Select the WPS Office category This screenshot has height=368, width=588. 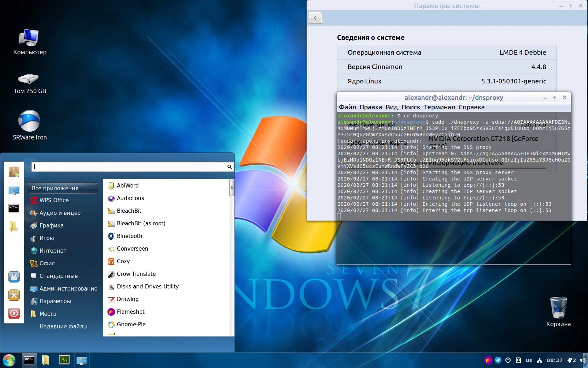[63, 200]
